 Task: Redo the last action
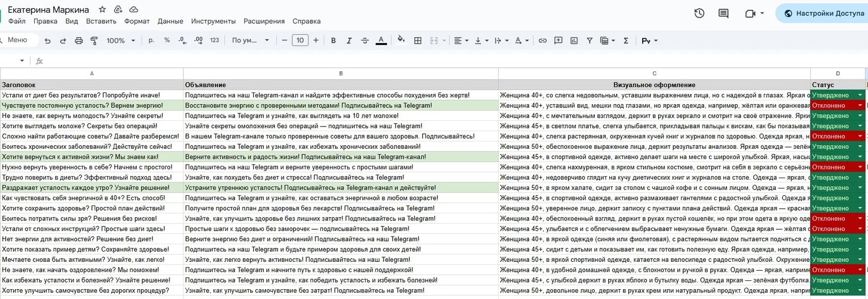pyautogui.click(x=63, y=40)
